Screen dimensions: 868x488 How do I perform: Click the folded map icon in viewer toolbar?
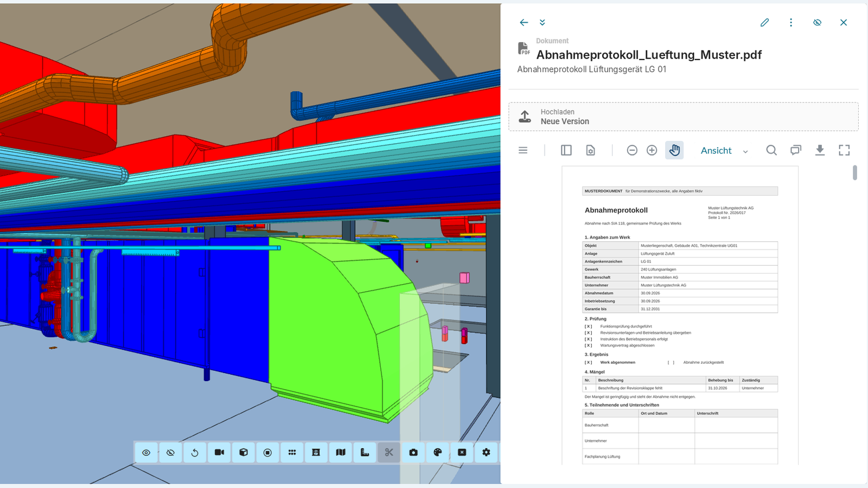point(341,452)
